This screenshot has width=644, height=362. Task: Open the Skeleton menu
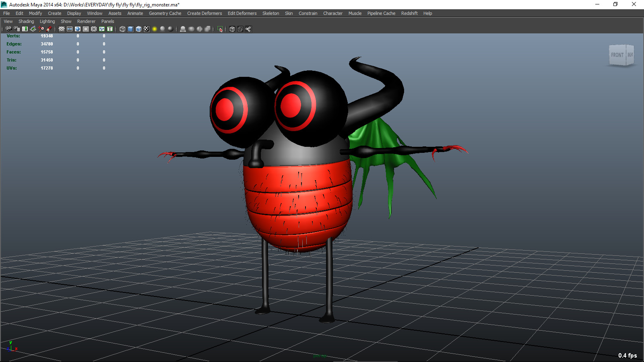coord(270,13)
